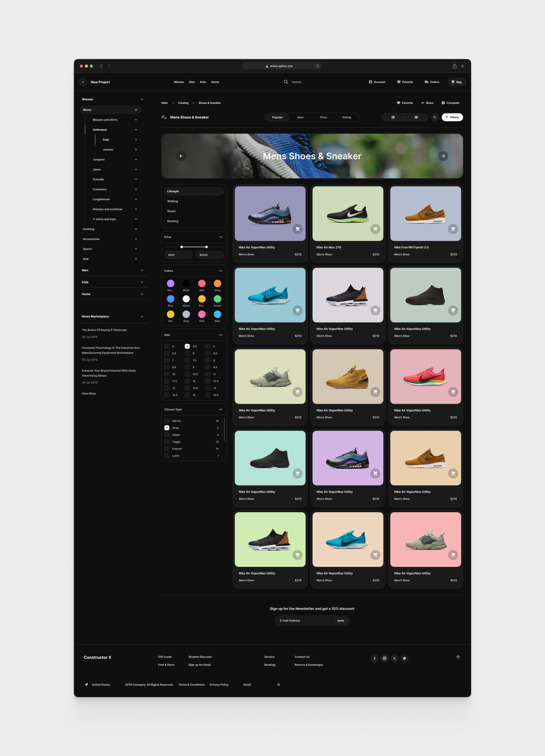
Task: Open Instagram social icon in footer
Action: [x=384, y=658]
